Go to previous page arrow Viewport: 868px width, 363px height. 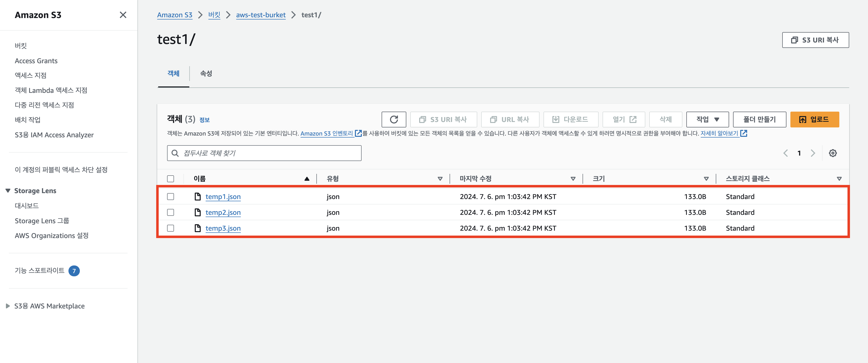tap(785, 153)
